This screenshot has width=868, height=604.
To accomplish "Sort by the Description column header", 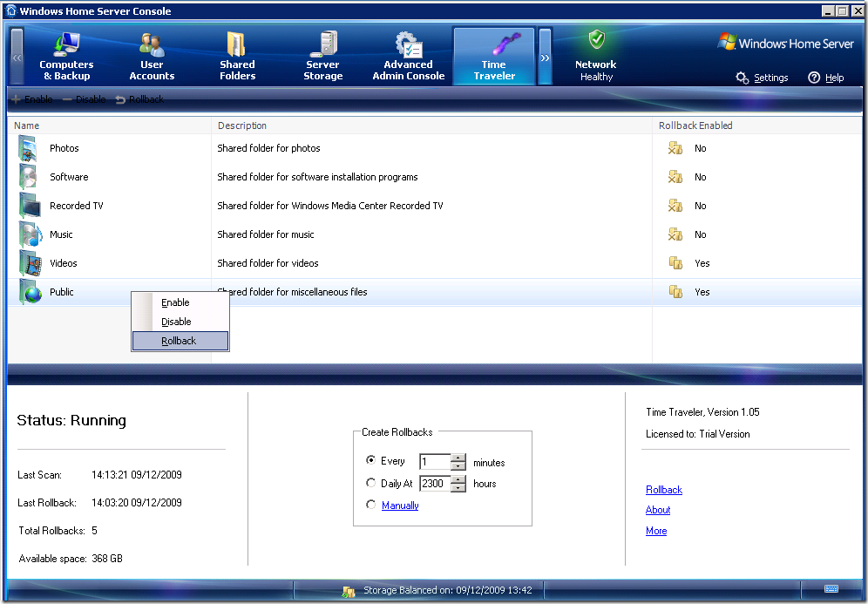I will [x=431, y=126].
